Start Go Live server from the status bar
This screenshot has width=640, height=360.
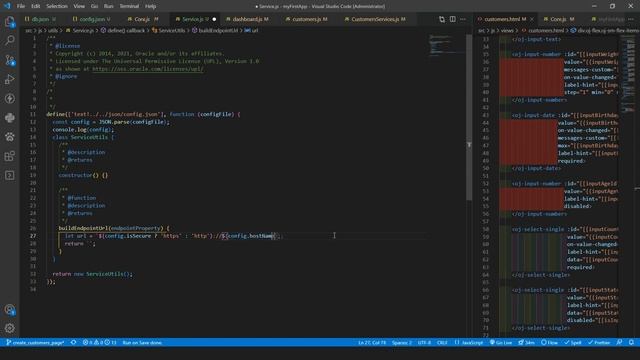[501, 342]
